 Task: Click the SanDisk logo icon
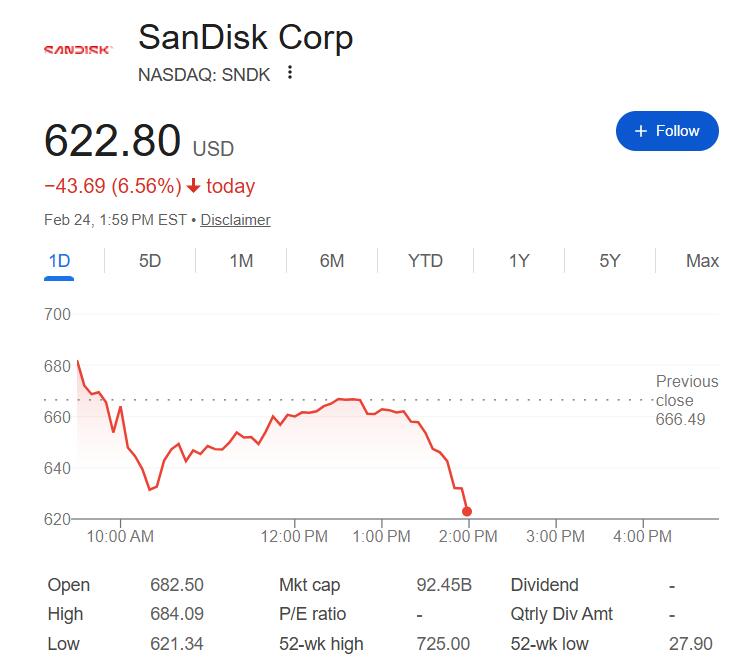click(x=78, y=49)
